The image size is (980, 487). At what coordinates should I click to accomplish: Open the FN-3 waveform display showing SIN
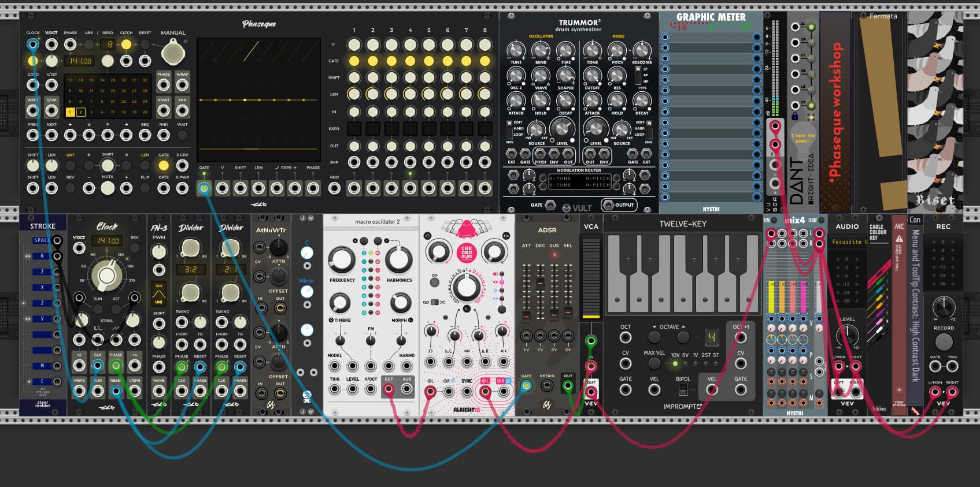pyautogui.click(x=158, y=294)
